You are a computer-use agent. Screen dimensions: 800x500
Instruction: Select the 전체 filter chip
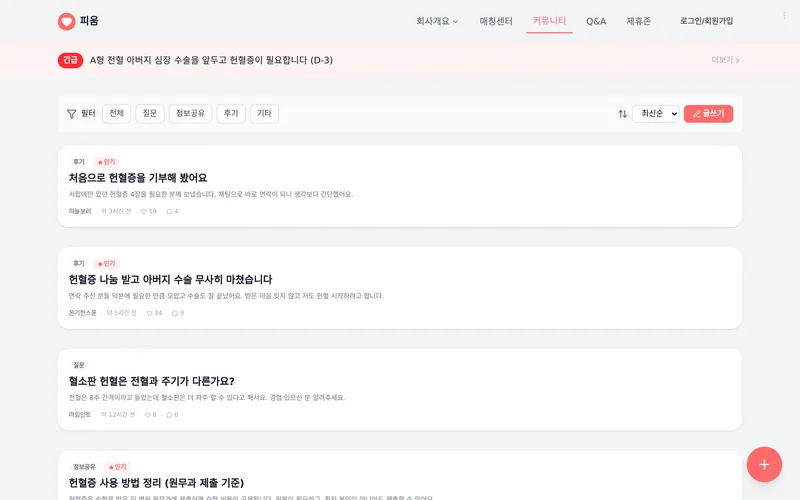tap(116, 114)
